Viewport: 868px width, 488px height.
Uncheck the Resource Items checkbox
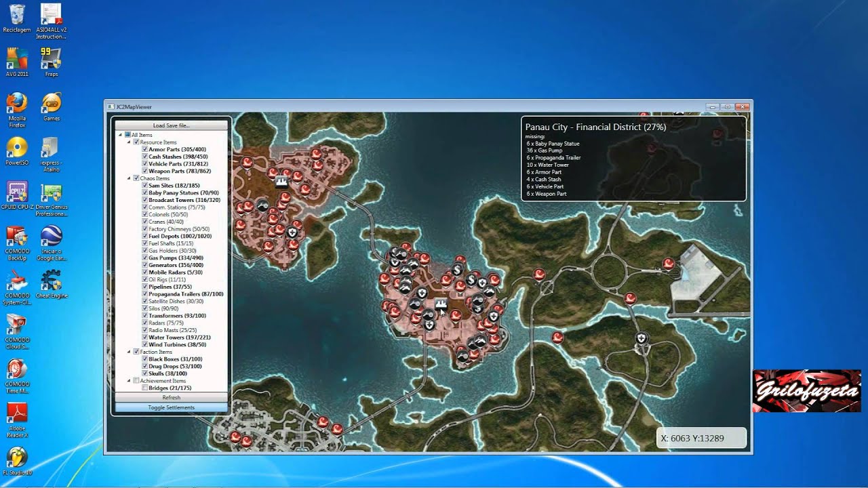point(136,142)
